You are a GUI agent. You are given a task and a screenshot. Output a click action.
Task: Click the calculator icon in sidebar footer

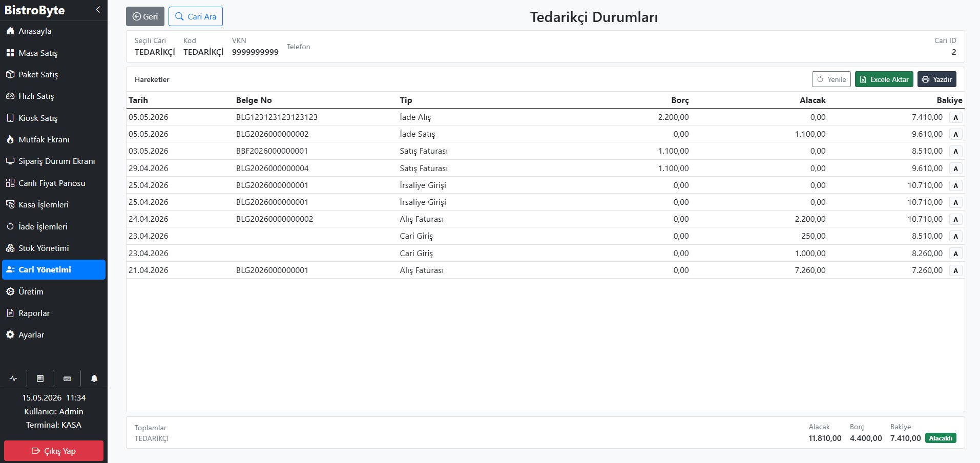(40, 378)
